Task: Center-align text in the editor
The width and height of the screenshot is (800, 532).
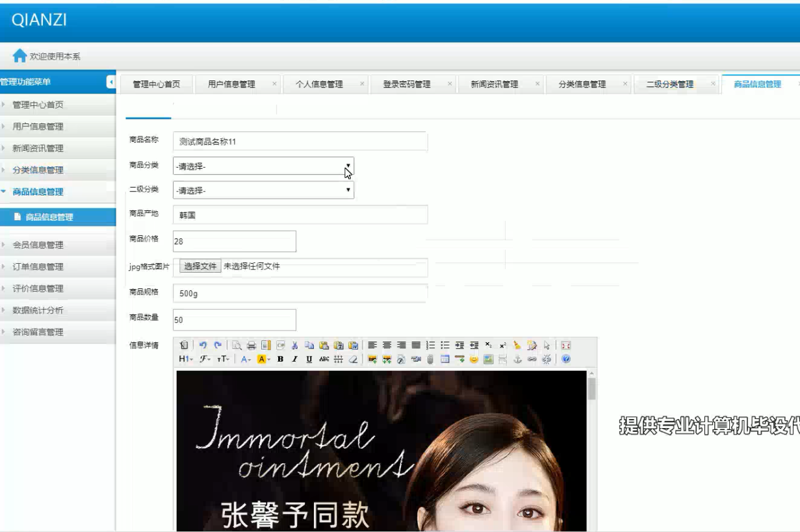Action: click(387, 345)
